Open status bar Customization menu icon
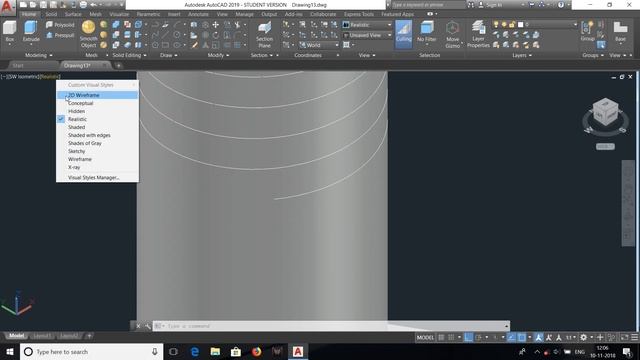 tap(635, 337)
